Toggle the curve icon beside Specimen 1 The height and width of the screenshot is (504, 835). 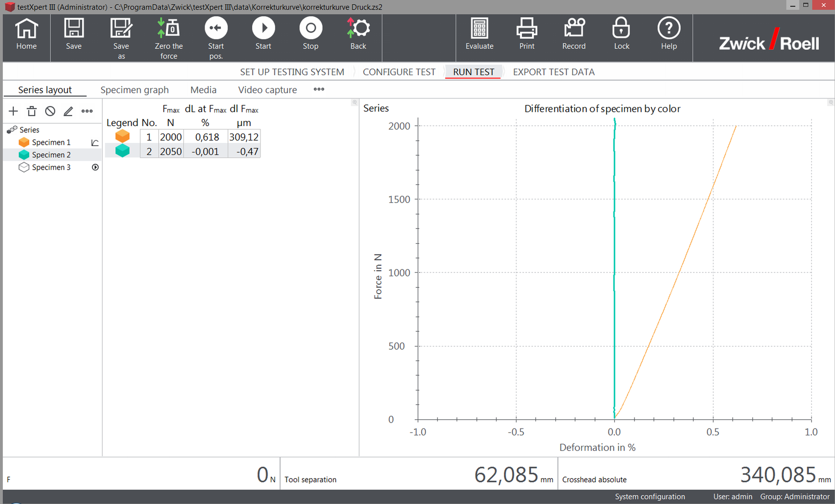(x=95, y=143)
